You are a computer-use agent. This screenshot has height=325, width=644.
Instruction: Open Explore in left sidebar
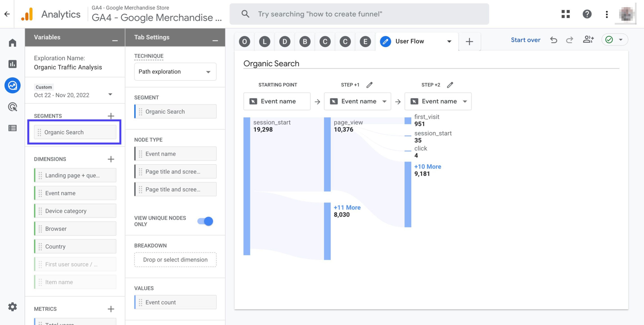pos(12,85)
